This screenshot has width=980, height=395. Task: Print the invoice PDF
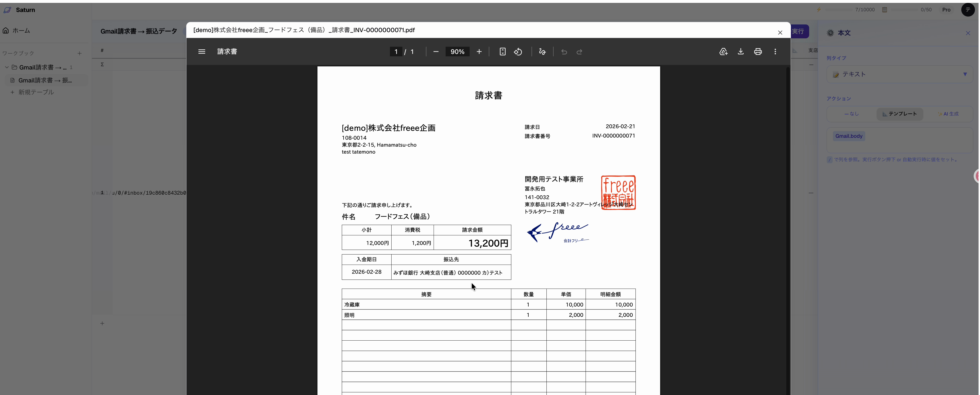(758, 52)
